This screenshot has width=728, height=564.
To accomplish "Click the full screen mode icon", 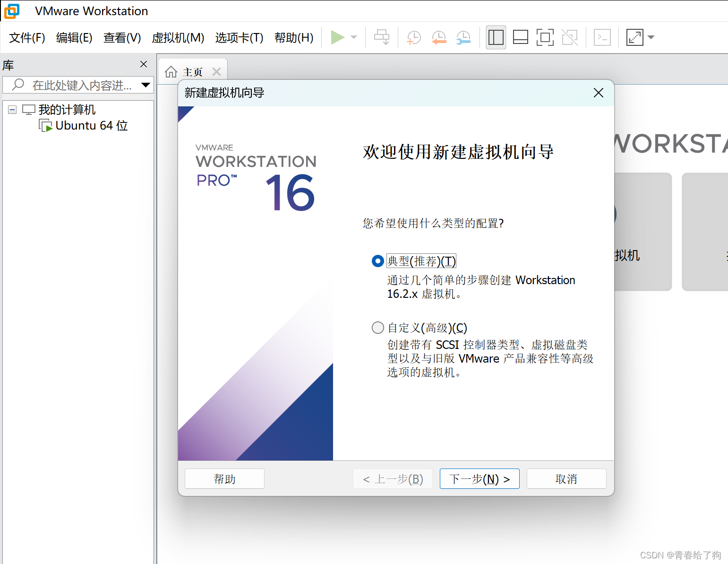I will click(545, 37).
